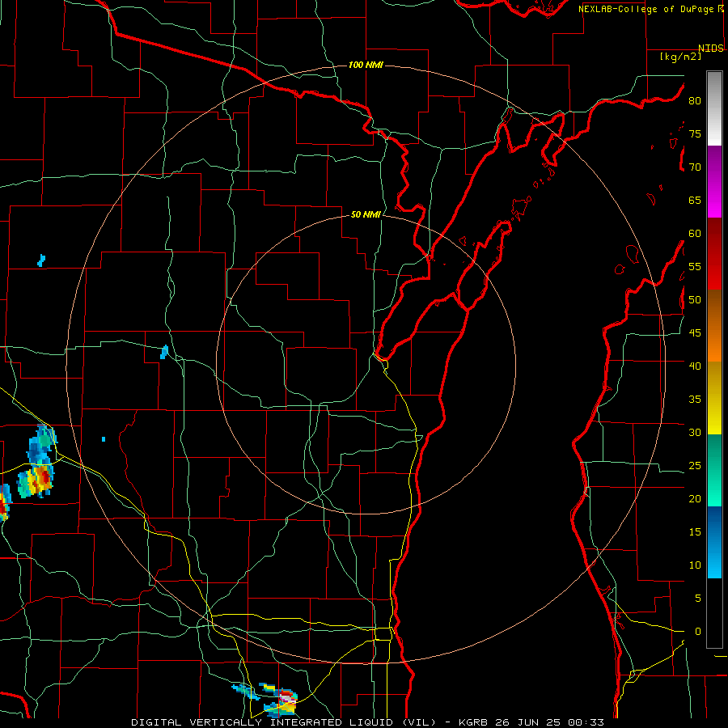Click the 100 NMI range ring label
This screenshot has height=728, width=728.
tap(366, 65)
